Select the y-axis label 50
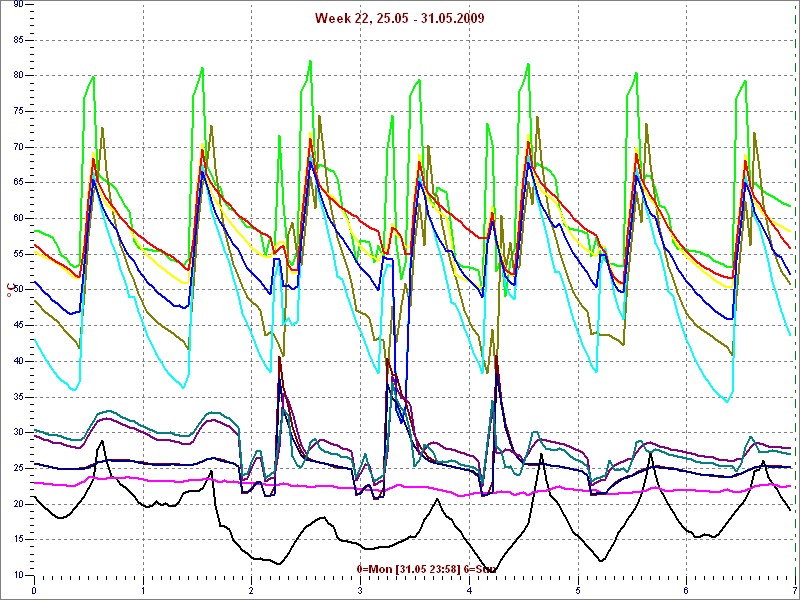This screenshot has height=600, width=800. point(17,290)
